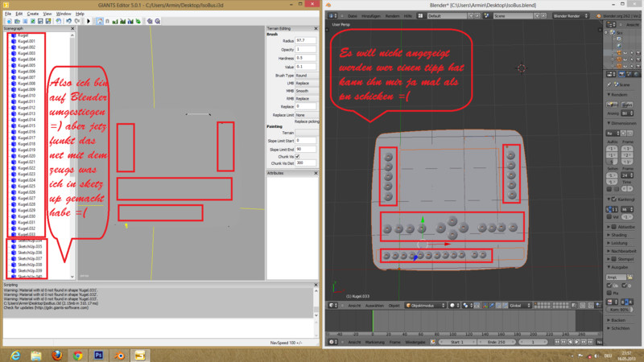Select Kugel.020 in the Scenegraph tree

coord(27,156)
